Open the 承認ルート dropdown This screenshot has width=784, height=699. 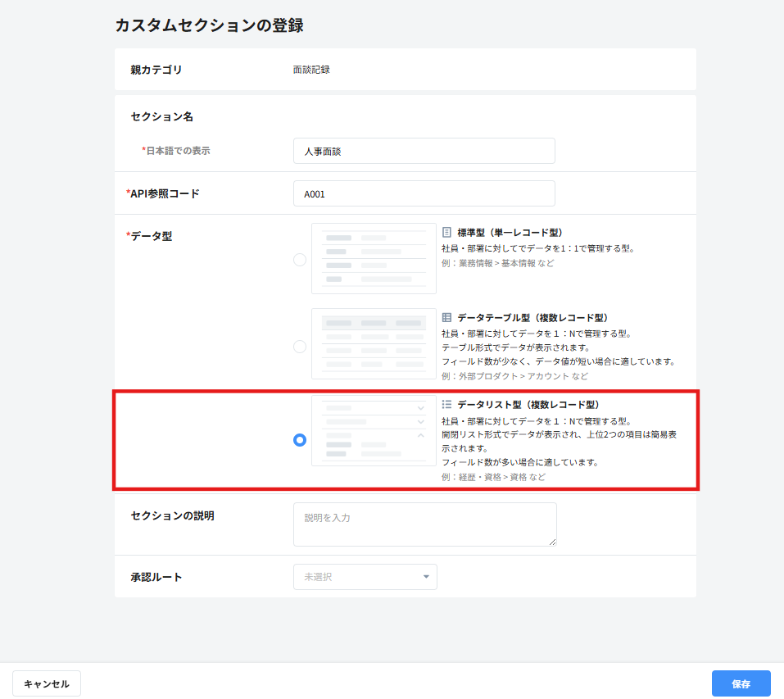pos(365,577)
